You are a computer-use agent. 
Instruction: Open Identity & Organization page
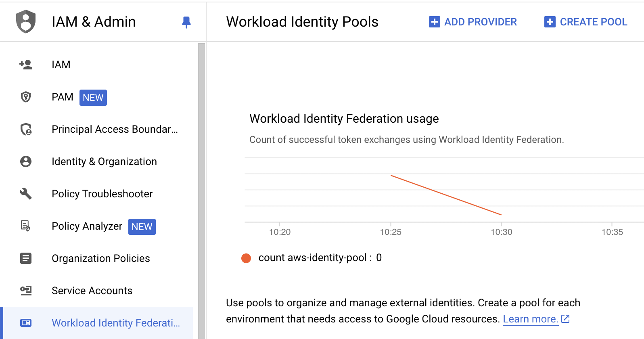104,161
